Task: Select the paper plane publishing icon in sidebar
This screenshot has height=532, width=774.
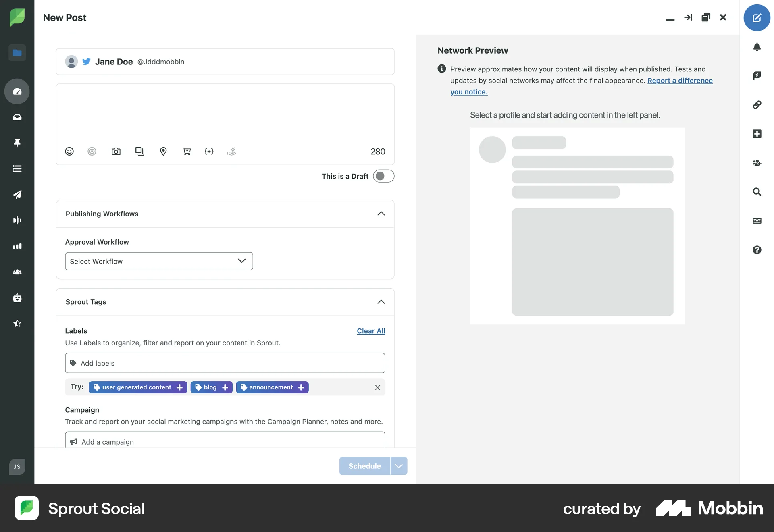Action: [17, 195]
